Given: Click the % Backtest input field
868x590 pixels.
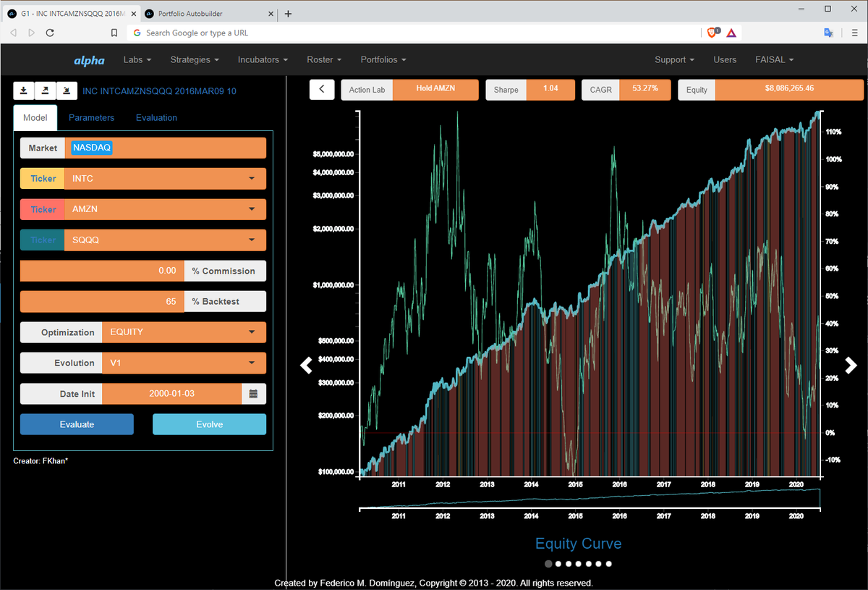Looking at the screenshot, I should pyautogui.click(x=102, y=301).
